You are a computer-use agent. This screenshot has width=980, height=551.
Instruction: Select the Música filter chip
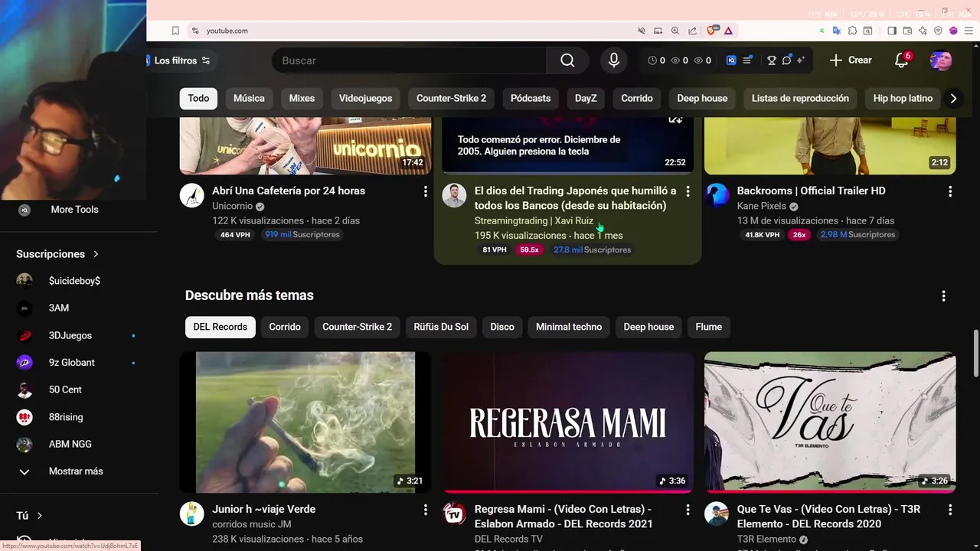[249, 98]
